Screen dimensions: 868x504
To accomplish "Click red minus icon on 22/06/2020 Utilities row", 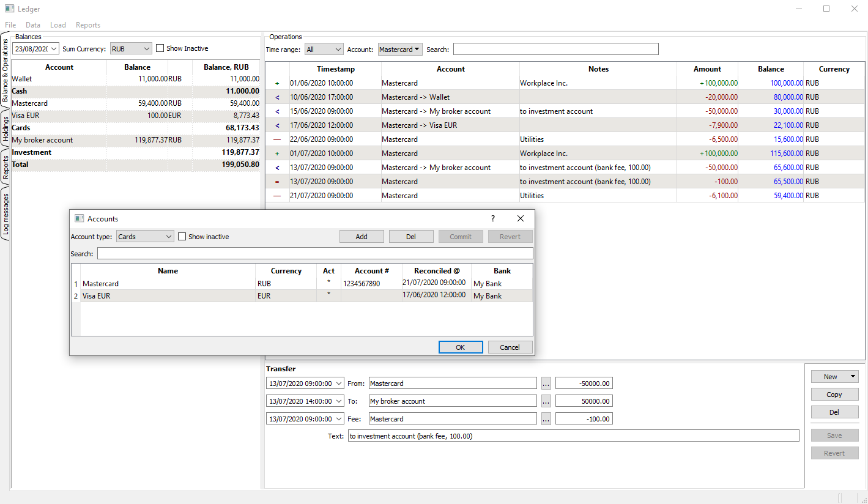I will (x=277, y=139).
